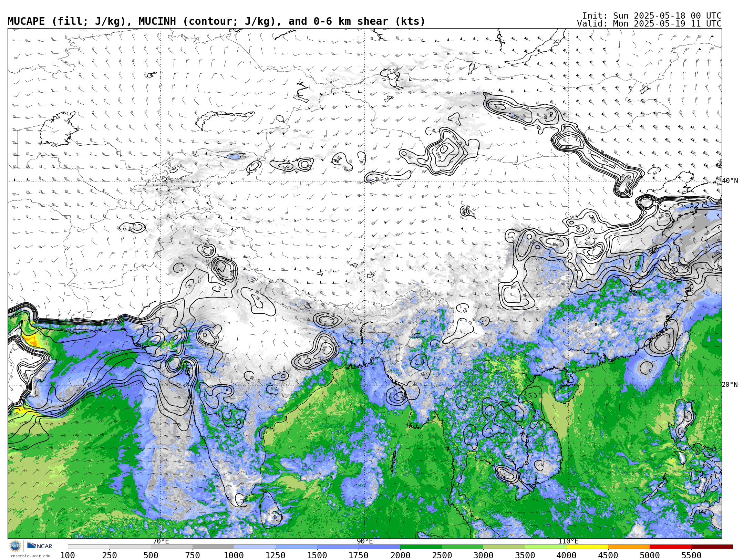Click the 5000 colorbar label

[650, 556]
